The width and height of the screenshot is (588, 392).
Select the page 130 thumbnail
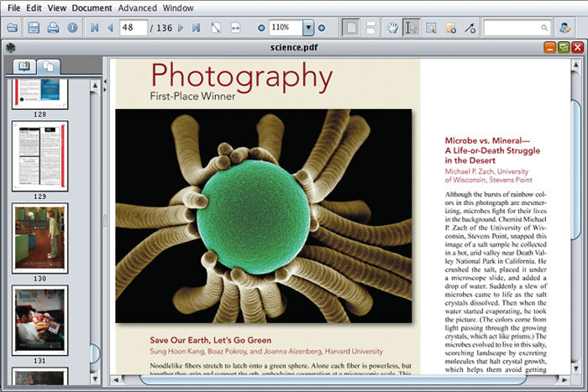[40, 236]
